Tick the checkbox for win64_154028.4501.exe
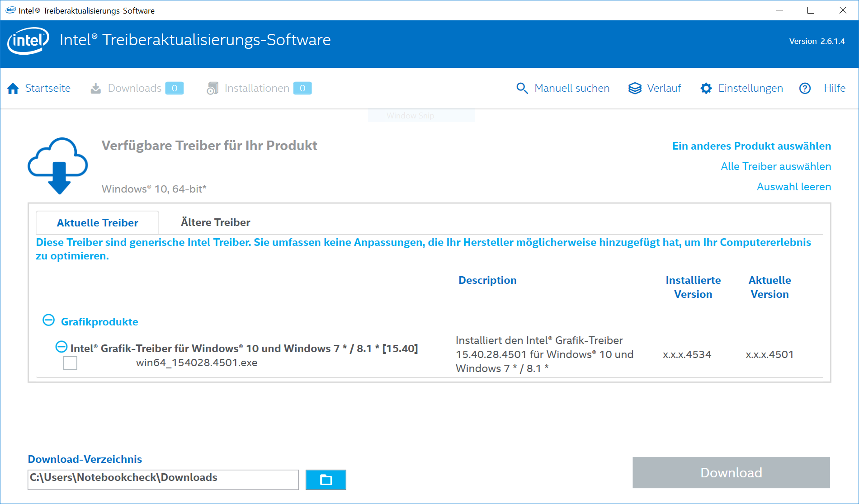Viewport: 859px width, 504px height. click(x=70, y=363)
